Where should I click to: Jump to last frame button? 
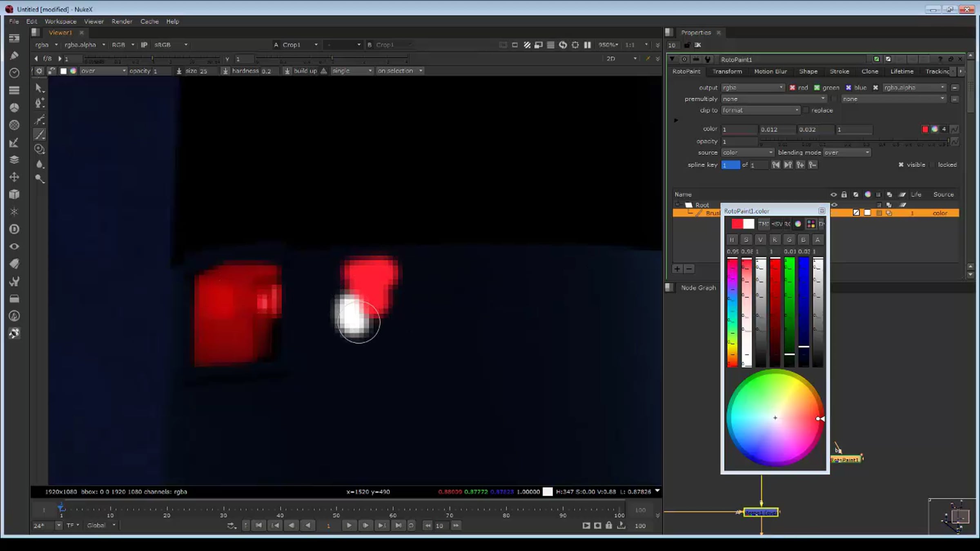[398, 525]
